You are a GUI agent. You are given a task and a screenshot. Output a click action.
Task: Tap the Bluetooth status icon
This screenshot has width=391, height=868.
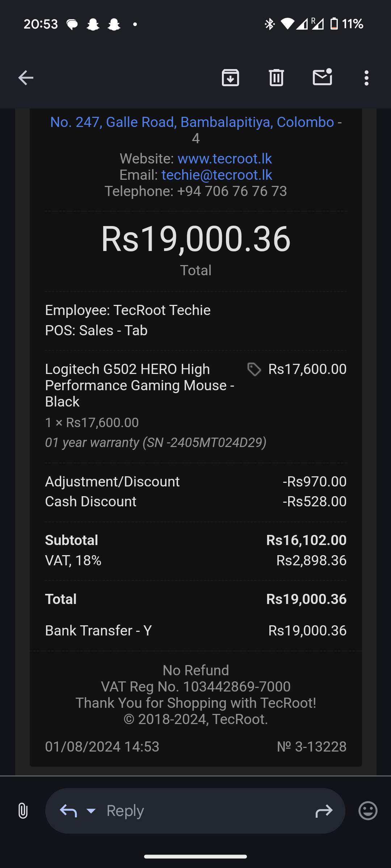click(269, 24)
